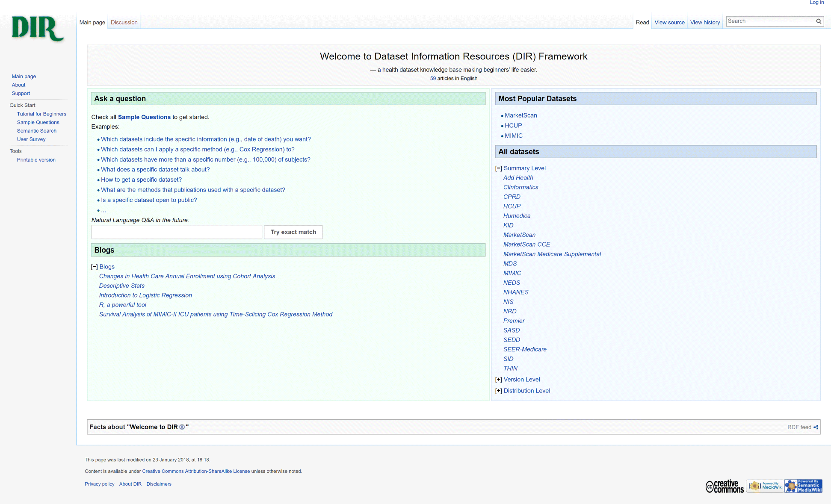Open the Premier dataset
Image resolution: width=831 pixels, height=504 pixels.
[514, 321]
